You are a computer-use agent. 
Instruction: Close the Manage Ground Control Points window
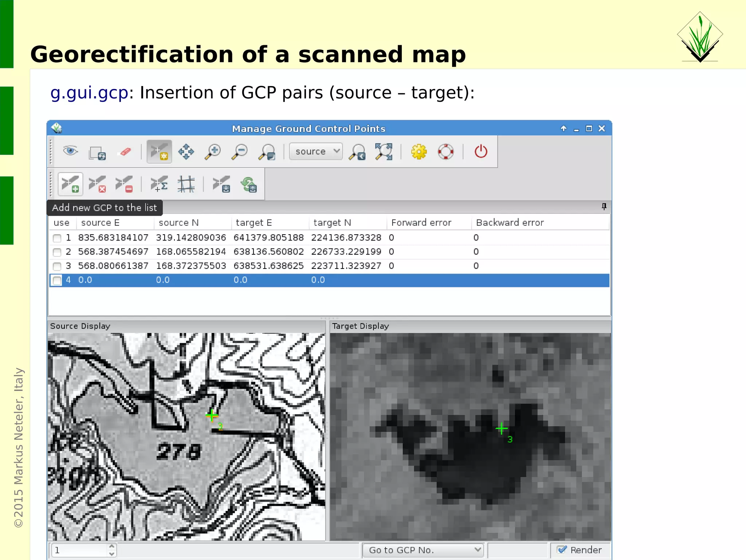tap(602, 128)
